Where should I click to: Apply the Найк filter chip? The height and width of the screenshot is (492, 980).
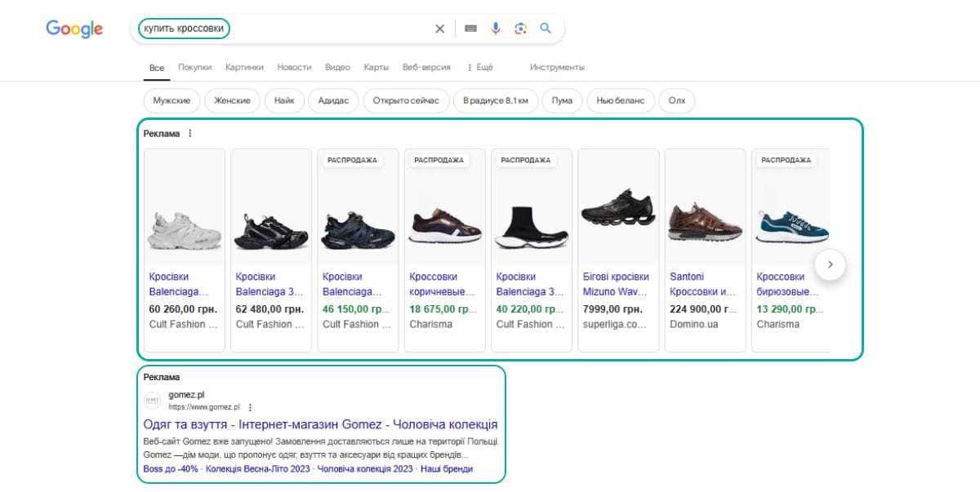tap(284, 100)
